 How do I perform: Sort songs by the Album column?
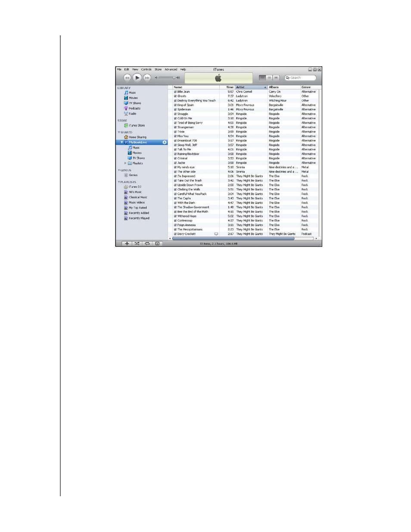click(x=284, y=87)
